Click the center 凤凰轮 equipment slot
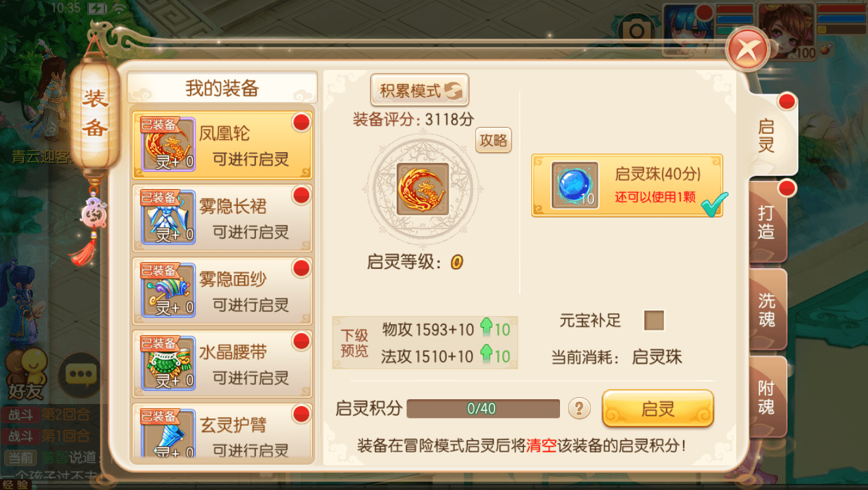Screen dimensions: 868x490 [x=422, y=189]
